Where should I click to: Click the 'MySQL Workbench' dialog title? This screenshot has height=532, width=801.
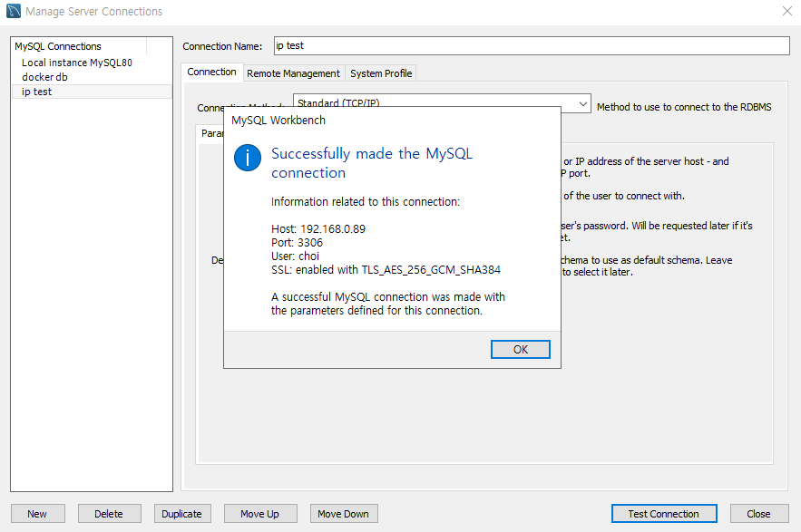pos(278,121)
